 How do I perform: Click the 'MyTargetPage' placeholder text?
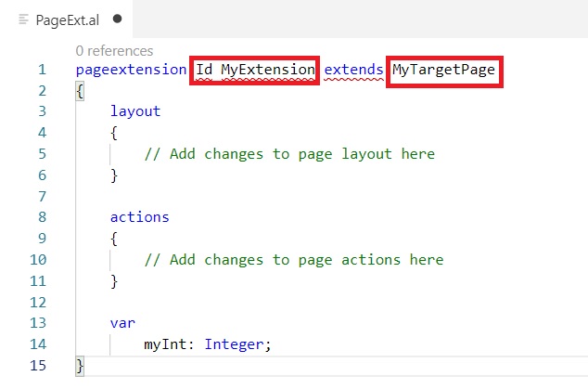coord(444,70)
